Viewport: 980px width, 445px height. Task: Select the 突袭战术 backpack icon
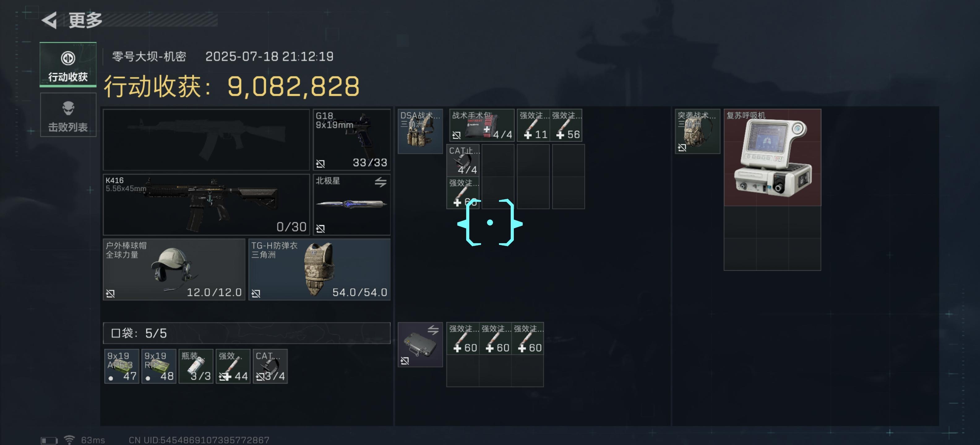(x=697, y=131)
